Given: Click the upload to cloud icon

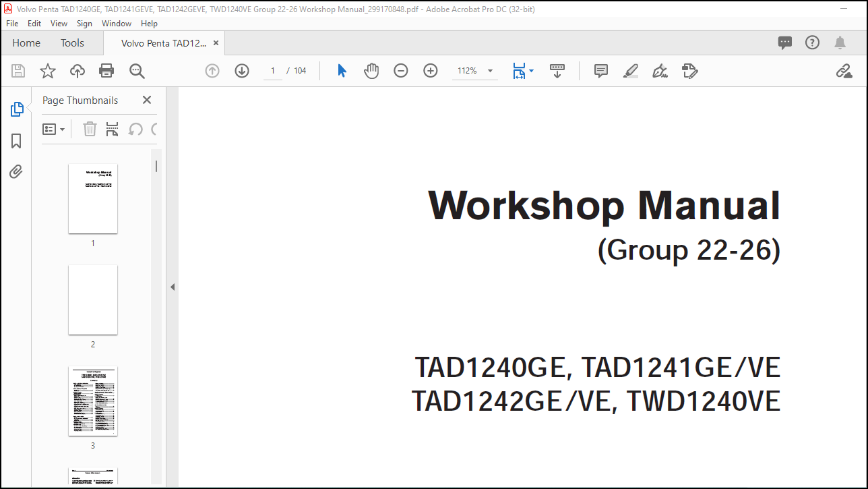Looking at the screenshot, I should [77, 71].
